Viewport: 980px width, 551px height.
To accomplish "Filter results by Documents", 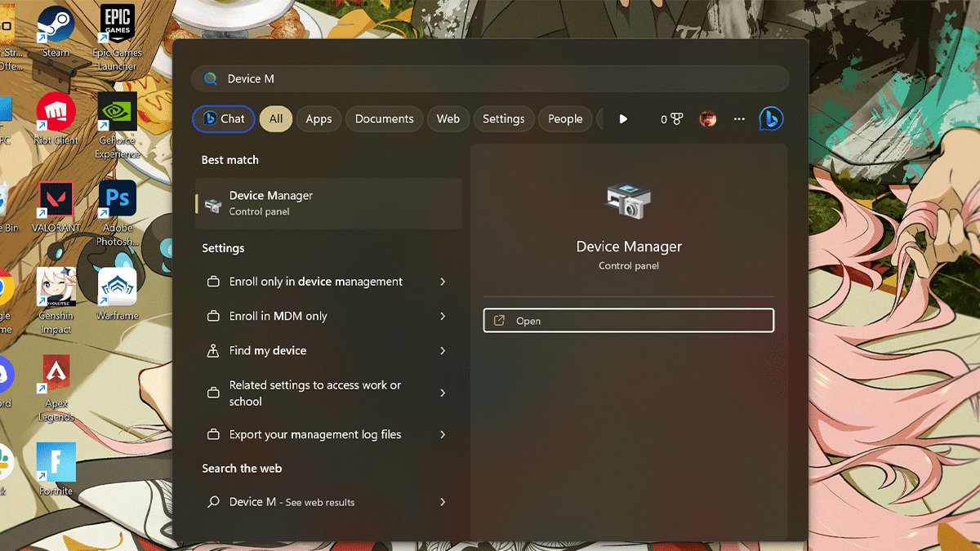I will (x=384, y=119).
